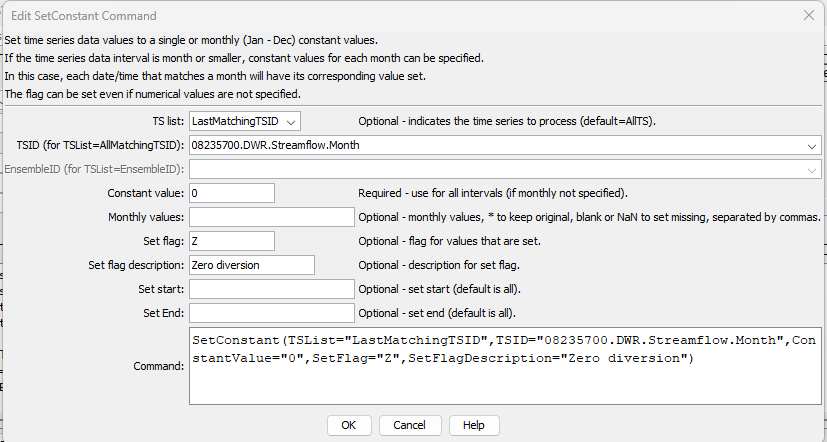Click the 'Monthly values:' label

[x=146, y=217]
